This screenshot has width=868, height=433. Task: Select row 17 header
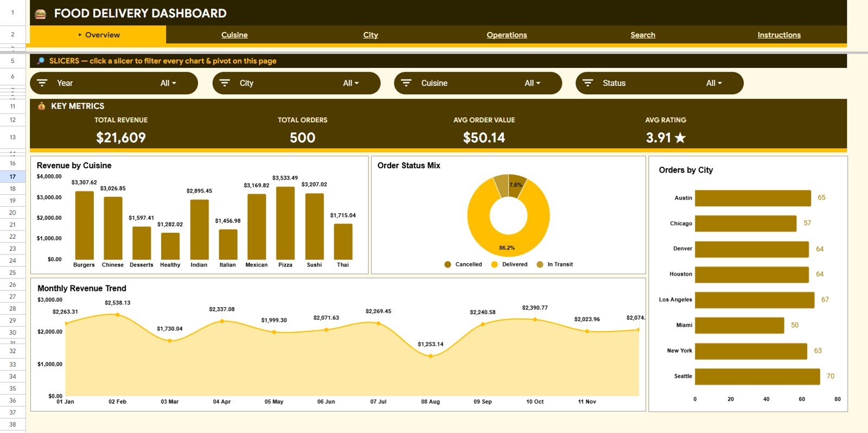coord(12,176)
